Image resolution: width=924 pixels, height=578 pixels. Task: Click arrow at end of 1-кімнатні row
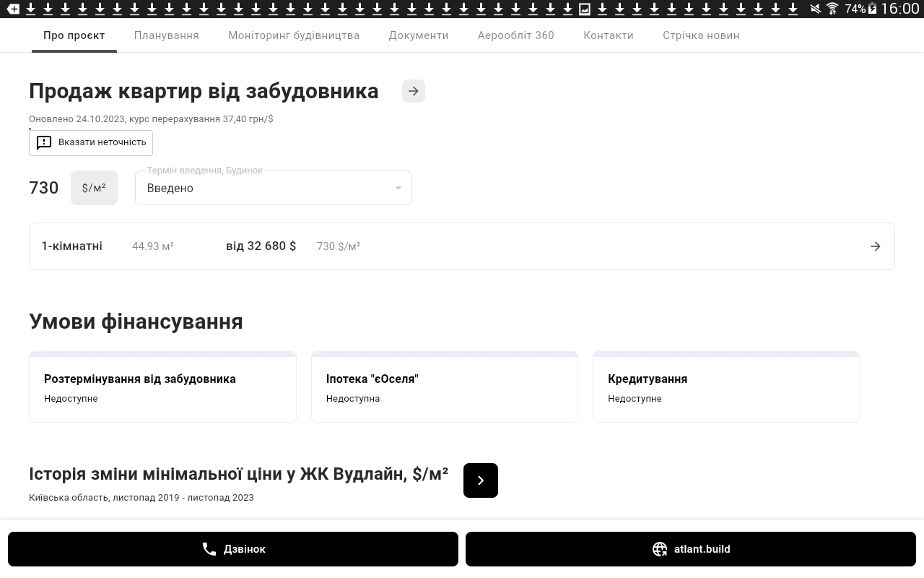(875, 246)
